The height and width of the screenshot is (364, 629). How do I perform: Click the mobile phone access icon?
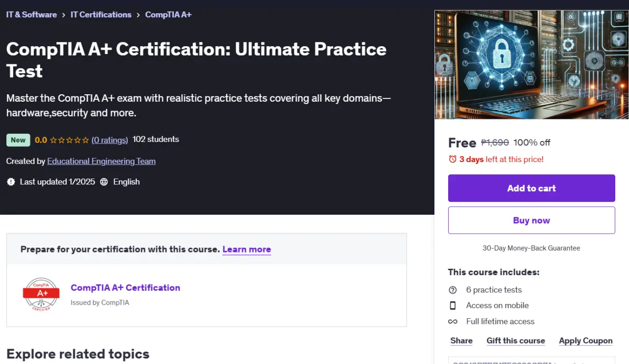coord(453,306)
